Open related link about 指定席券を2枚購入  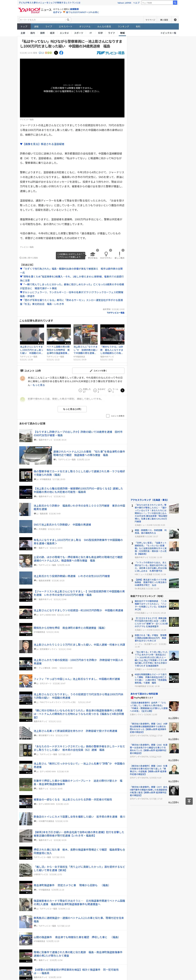tap(72, 278)
